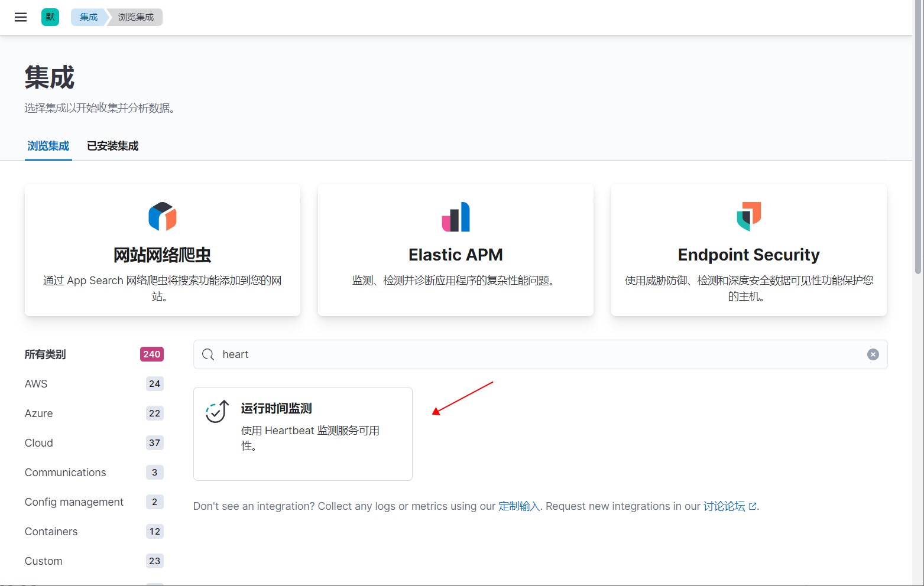Filter by Containers category

tap(94, 532)
